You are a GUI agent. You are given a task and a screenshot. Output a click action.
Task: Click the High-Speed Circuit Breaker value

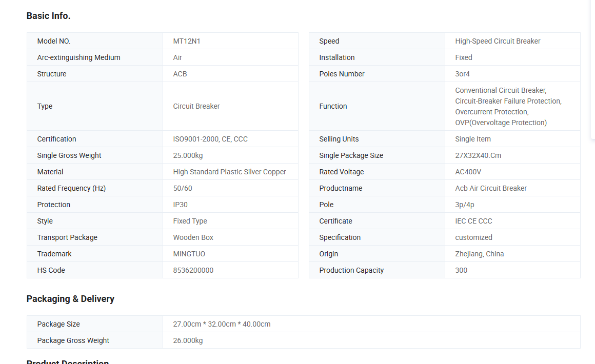tap(498, 41)
